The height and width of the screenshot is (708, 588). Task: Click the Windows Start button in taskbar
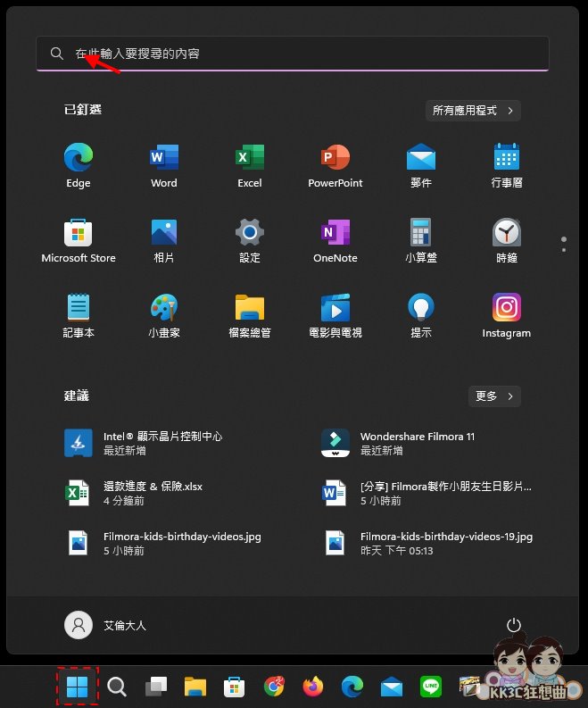click(x=77, y=687)
